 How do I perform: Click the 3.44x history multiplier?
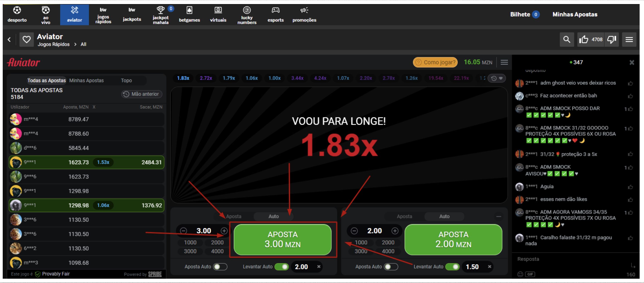point(297,78)
